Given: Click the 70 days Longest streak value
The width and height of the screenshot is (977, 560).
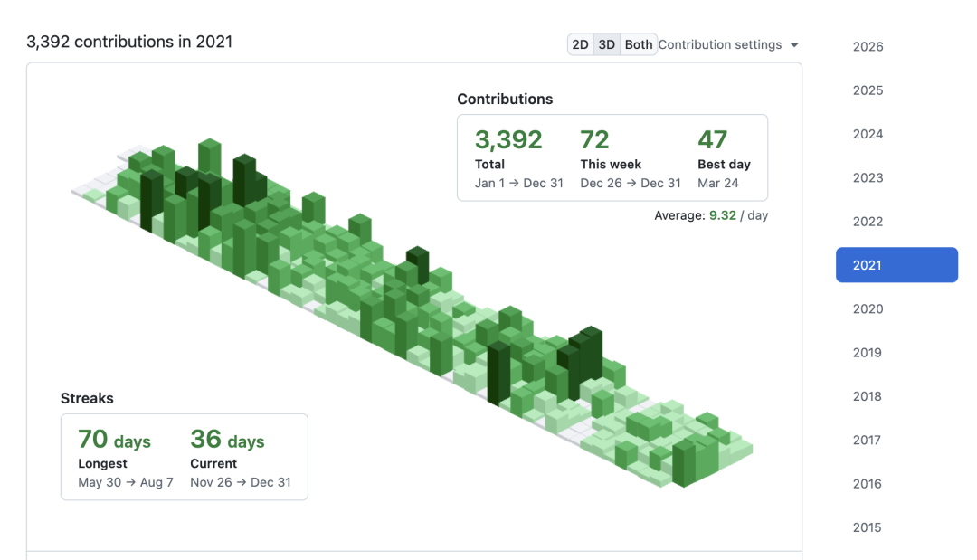Looking at the screenshot, I should [114, 439].
